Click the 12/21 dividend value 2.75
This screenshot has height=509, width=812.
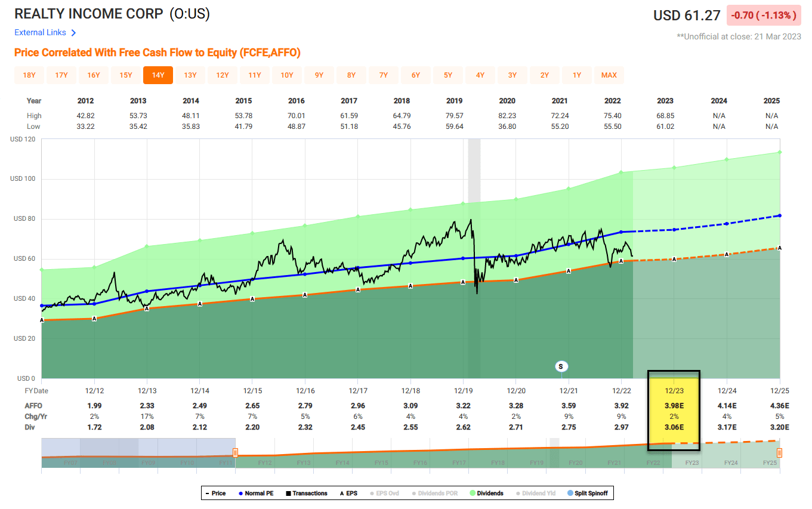tap(569, 427)
